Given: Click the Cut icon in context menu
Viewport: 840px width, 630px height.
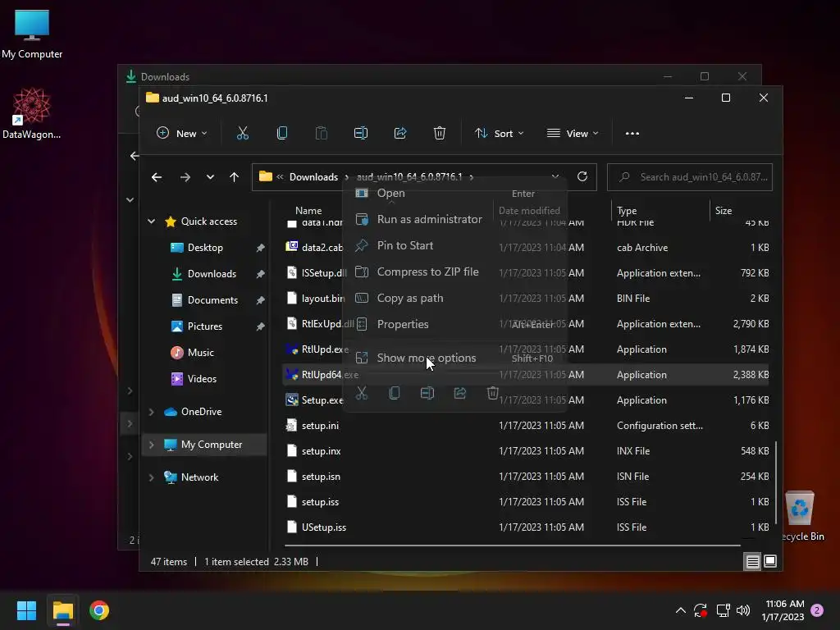Looking at the screenshot, I should point(362,393).
